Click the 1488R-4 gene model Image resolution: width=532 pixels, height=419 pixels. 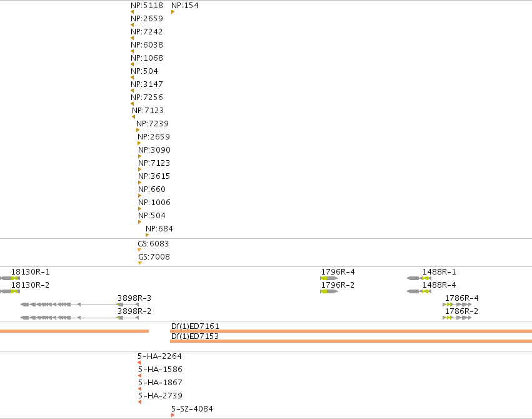pos(419,292)
